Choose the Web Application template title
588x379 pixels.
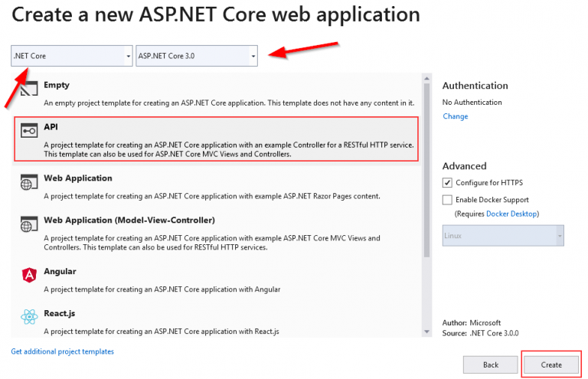(x=78, y=178)
